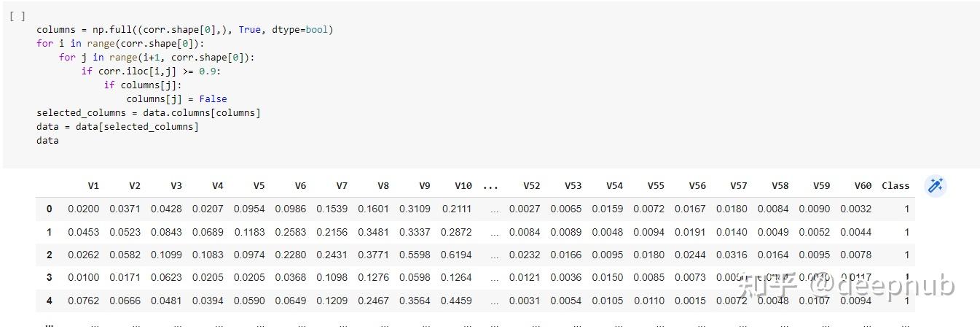Click the value 0.0200 in the V1 column
The image size is (980, 329).
[x=83, y=209]
